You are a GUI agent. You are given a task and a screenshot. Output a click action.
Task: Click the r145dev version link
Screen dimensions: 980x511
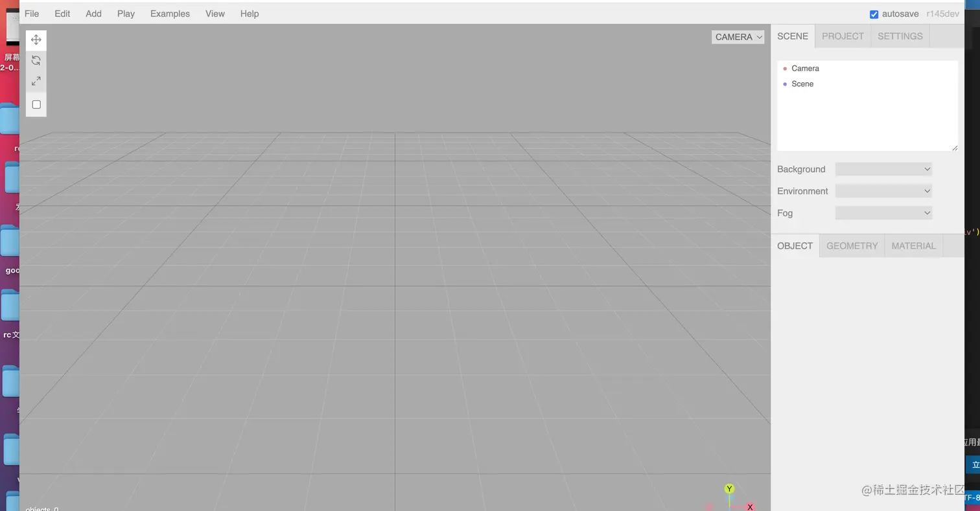point(942,14)
